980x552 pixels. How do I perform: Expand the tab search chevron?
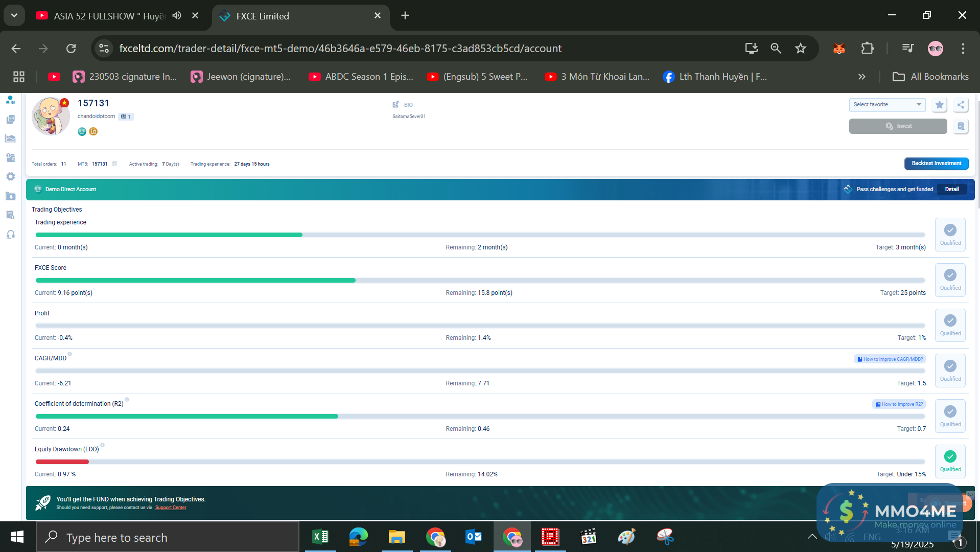click(14, 16)
